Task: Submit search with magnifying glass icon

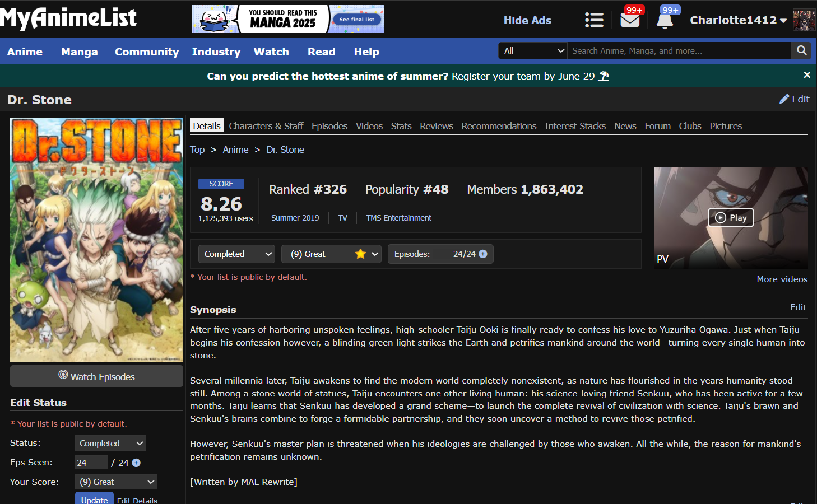Action: click(801, 50)
